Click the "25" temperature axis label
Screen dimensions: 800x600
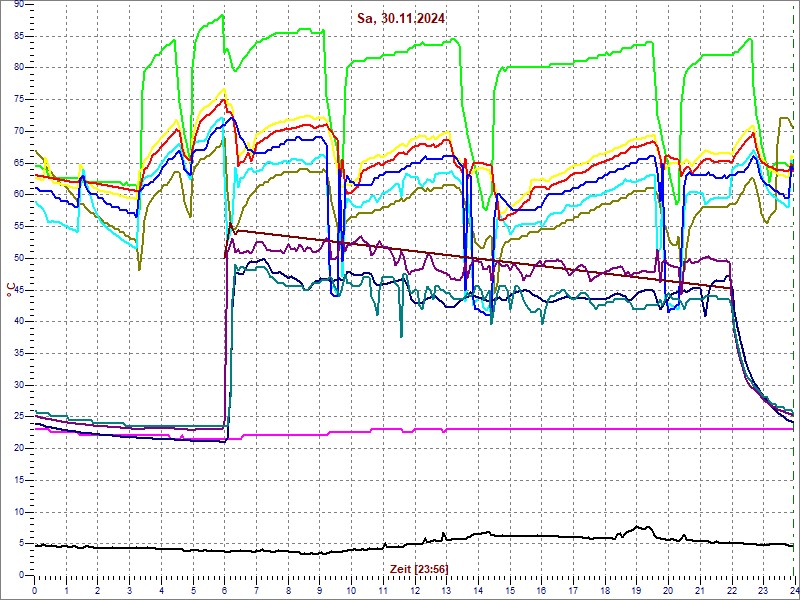[19, 417]
